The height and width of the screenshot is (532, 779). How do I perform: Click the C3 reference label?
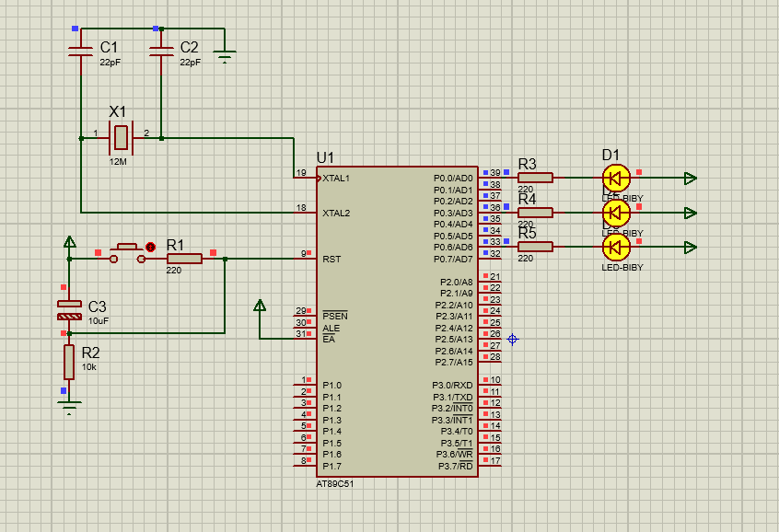[98, 306]
